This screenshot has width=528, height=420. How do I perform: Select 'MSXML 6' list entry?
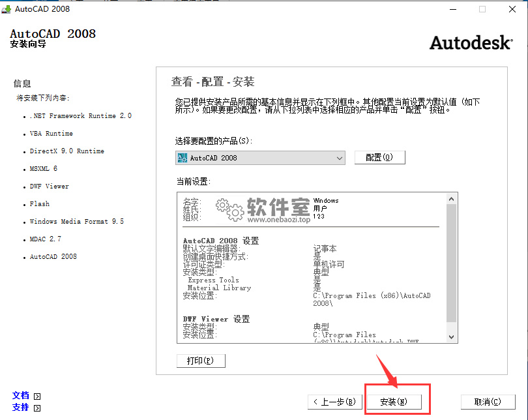[44, 168]
